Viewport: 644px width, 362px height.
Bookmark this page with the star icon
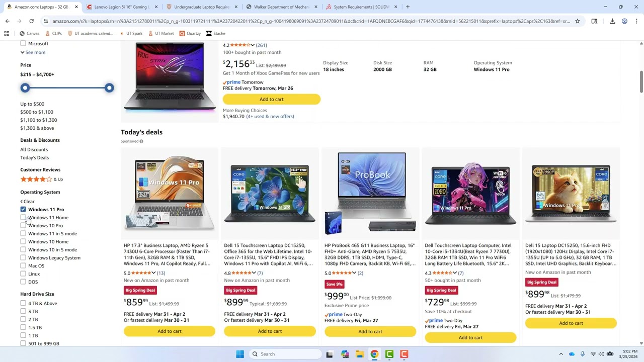coord(578,21)
